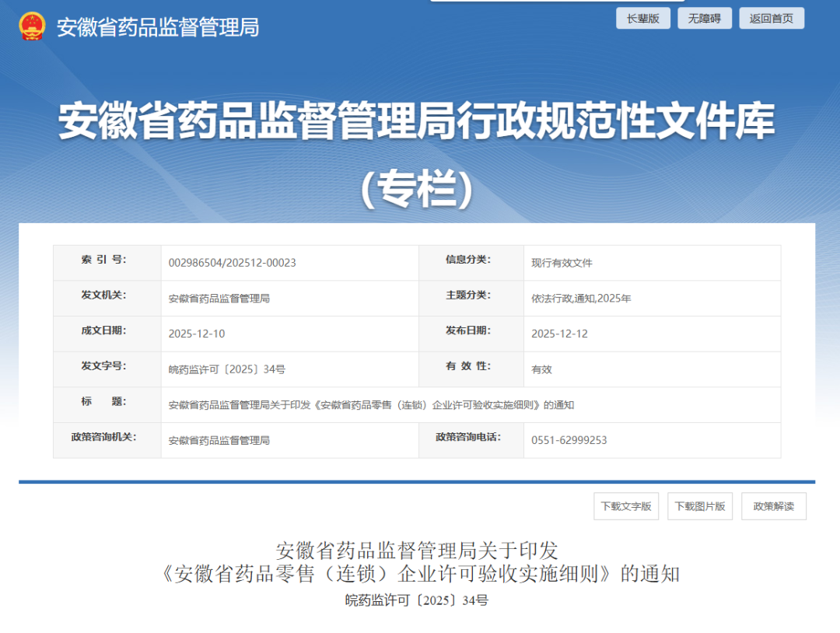Click the 依法行政,通知,2025年 subject category value
Viewport: 840px width, 633px height.
[581, 298]
